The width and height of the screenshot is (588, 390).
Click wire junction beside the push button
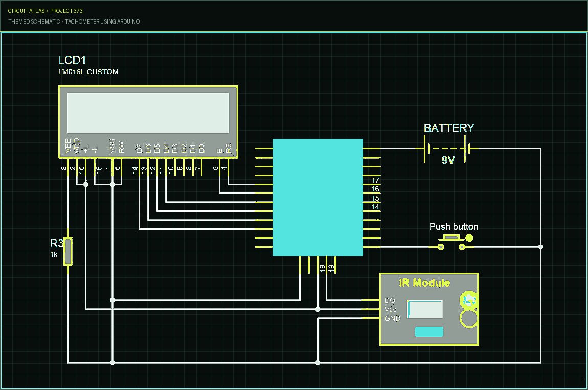pos(540,247)
